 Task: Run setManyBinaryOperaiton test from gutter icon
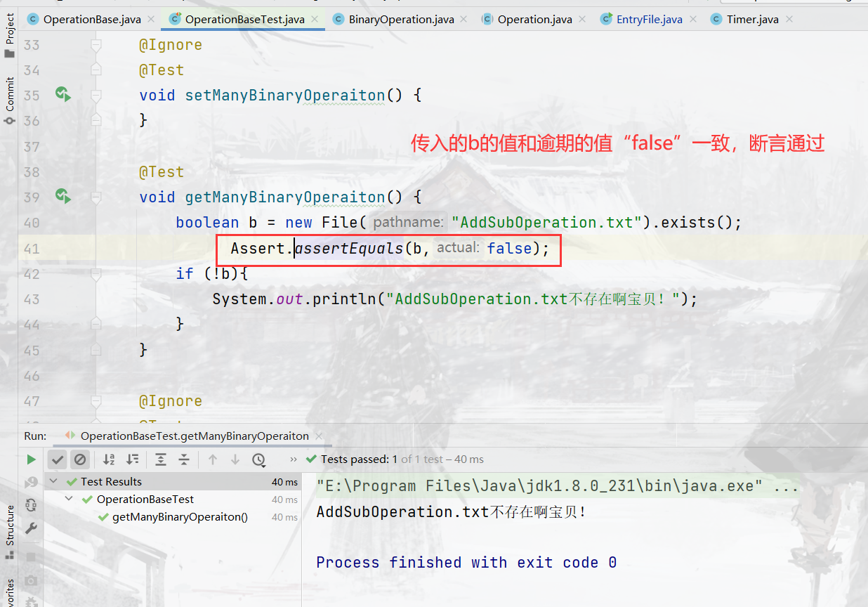[x=63, y=95]
